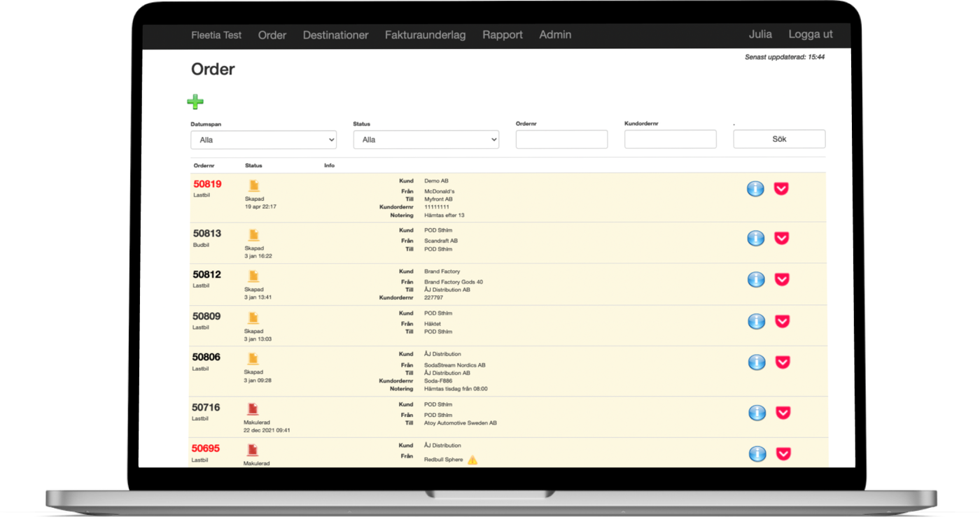Click red Makulerad document icon for 50716
The image size is (980, 524).
pyautogui.click(x=253, y=409)
